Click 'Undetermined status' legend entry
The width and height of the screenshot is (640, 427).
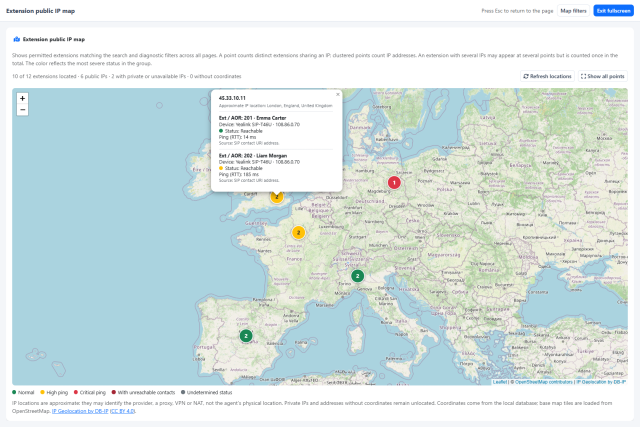(x=207, y=392)
